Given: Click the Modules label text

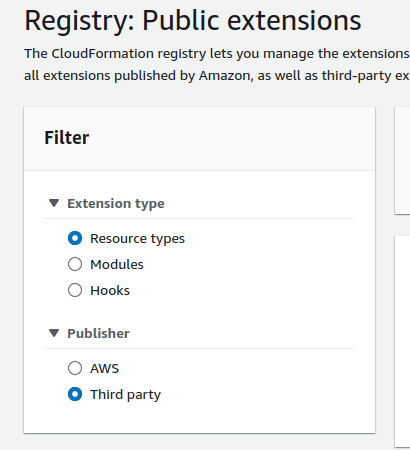Looking at the screenshot, I should 117,264.
